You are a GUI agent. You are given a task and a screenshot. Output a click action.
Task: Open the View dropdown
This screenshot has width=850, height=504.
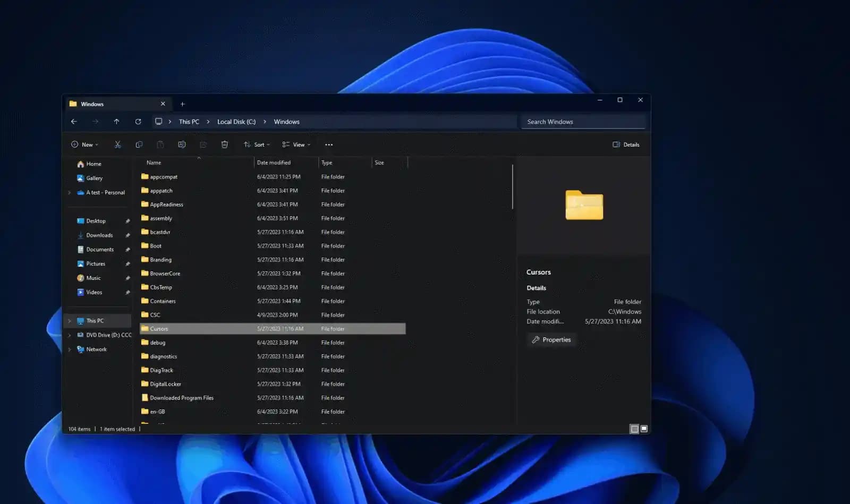click(x=296, y=144)
